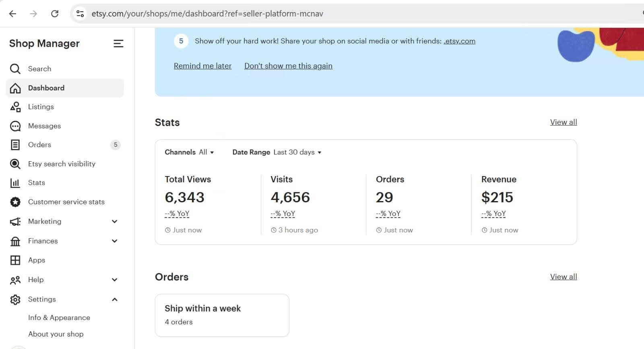The width and height of the screenshot is (644, 349).
Task: Collapse the Settings submenu chevron
Action: click(x=115, y=299)
